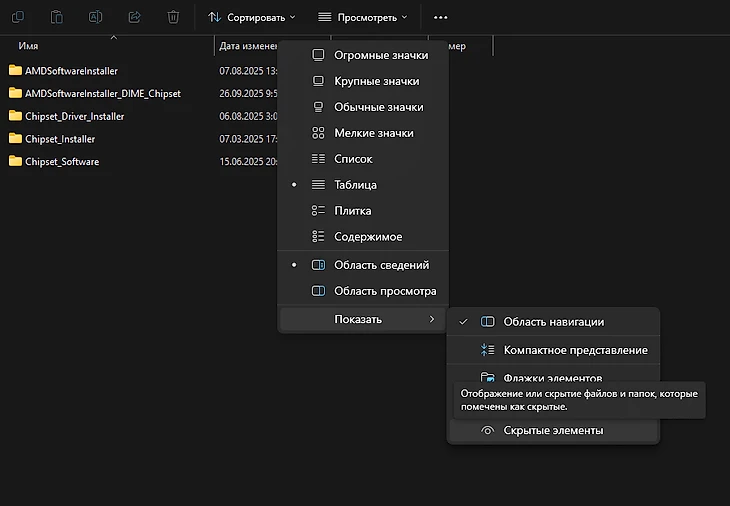730x506 pixels.
Task: Open the 'Сортировать' dropdown
Action: (251, 17)
